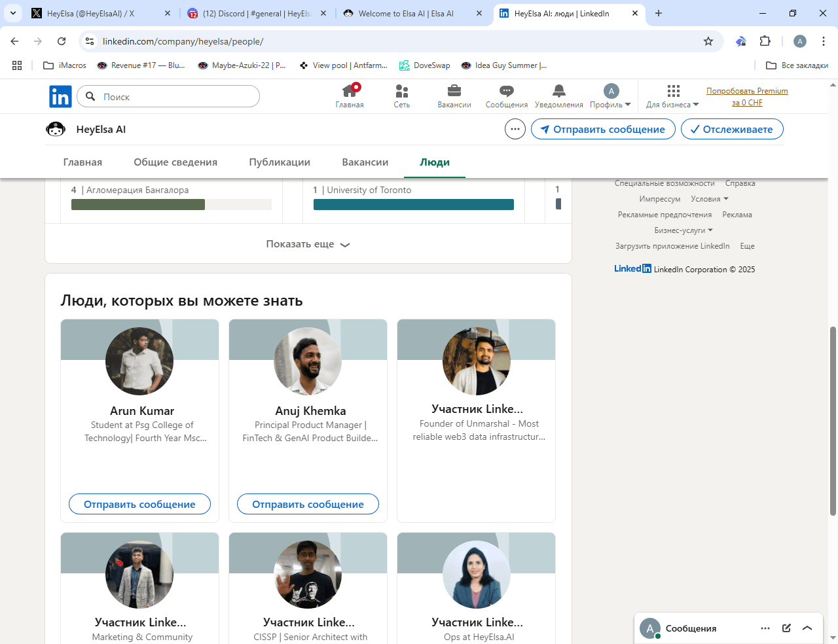Open the CISSP Senior Architect member photo
This screenshot has width=838, height=644.
308,575
